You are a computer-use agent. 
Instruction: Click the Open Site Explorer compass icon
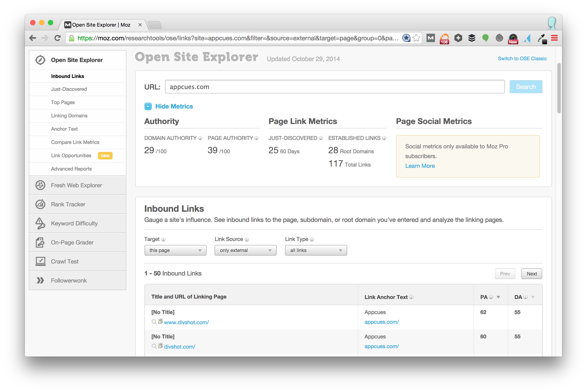pos(40,60)
